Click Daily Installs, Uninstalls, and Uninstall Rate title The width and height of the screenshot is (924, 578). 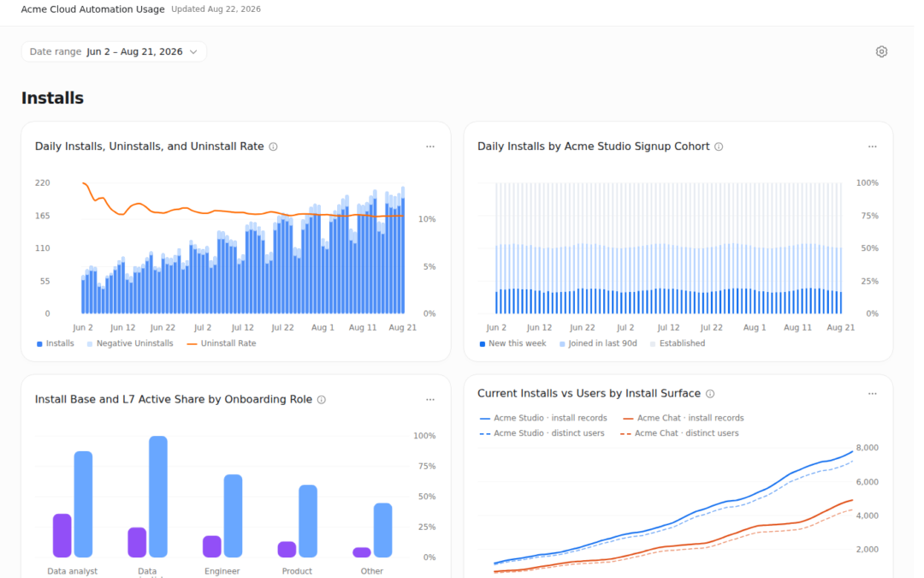(x=149, y=147)
